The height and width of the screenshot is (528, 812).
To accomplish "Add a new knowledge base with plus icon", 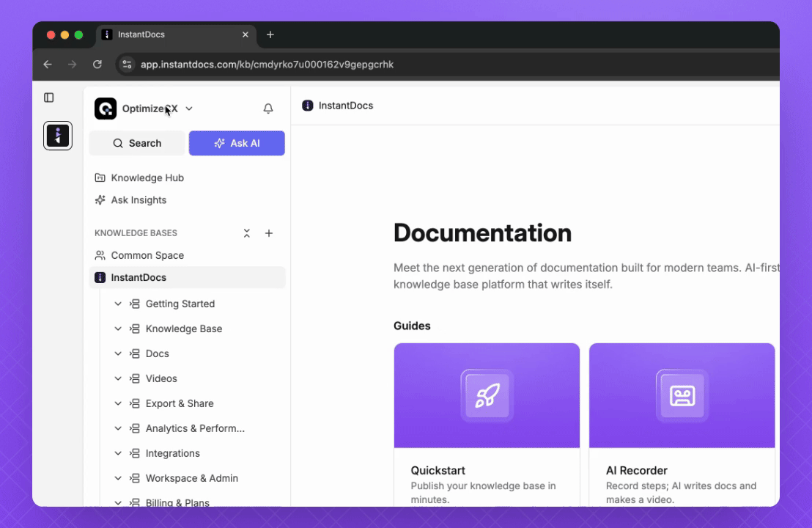I will [269, 233].
